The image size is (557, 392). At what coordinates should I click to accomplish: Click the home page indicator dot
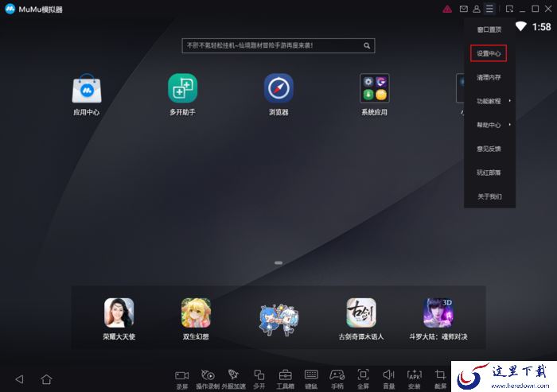[x=278, y=262]
